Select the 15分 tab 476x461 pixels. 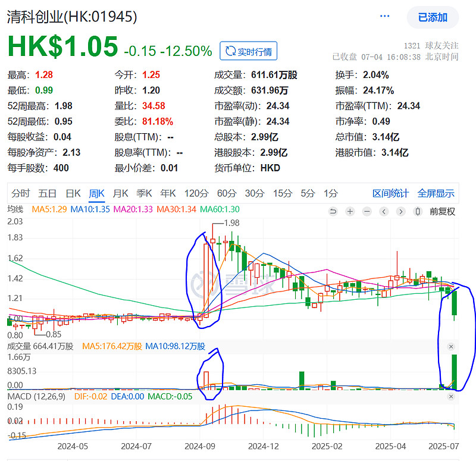coord(283,193)
